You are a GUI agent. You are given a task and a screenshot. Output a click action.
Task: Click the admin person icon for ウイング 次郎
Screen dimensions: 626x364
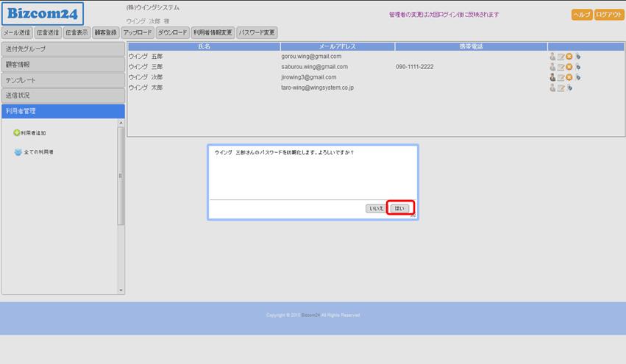[552, 77]
